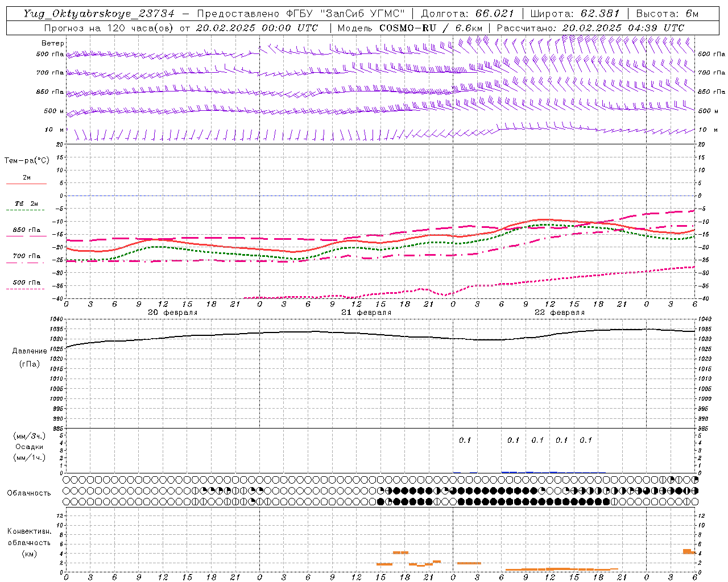728x582 pixels.
Task: Click the Долгота: 66.021 longitude value
Action: 468,14
